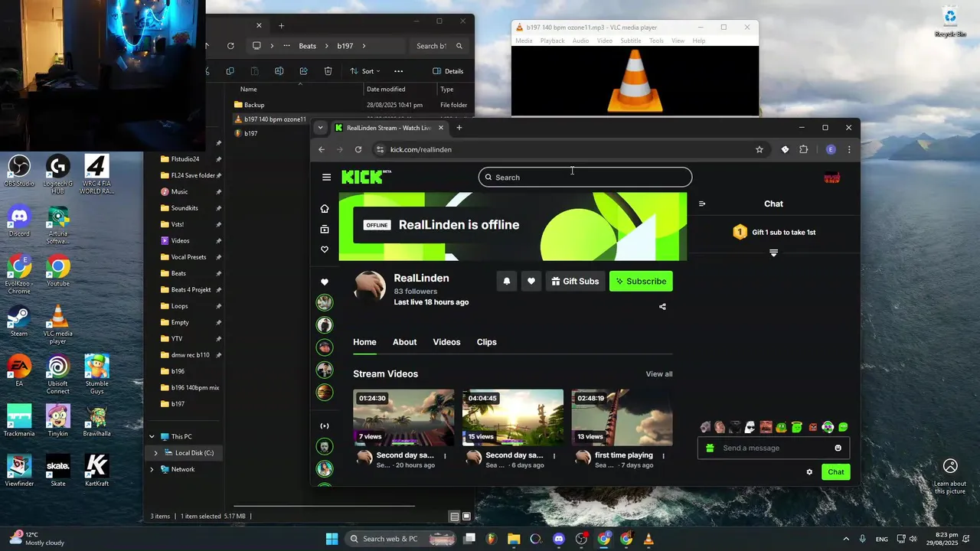Viewport: 980px width, 551px height.
Task: Toggle the Details pane in File Explorer
Action: point(448,71)
